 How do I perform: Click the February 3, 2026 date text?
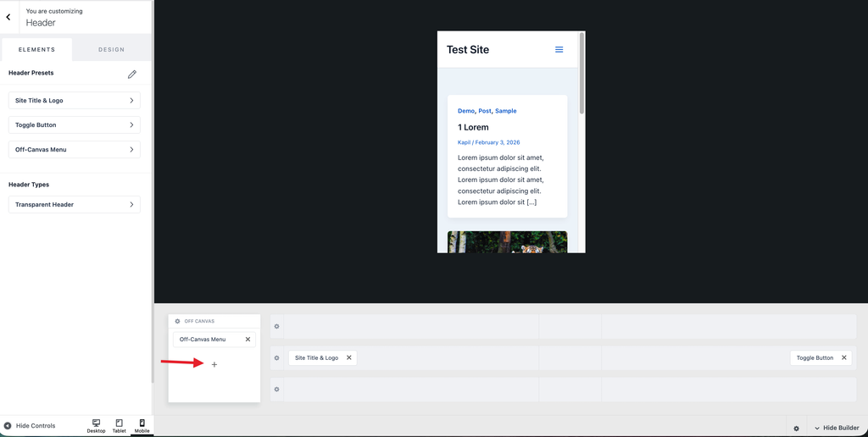pyautogui.click(x=498, y=143)
